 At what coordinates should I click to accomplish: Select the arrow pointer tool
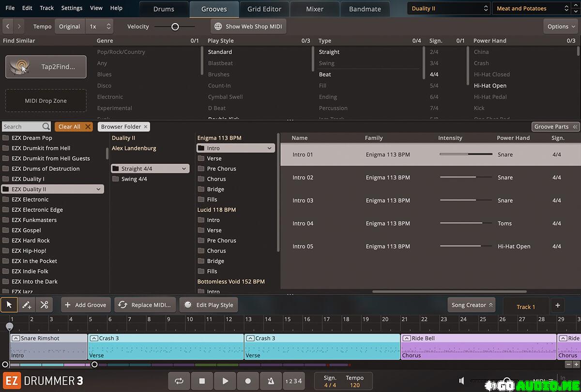pos(9,305)
